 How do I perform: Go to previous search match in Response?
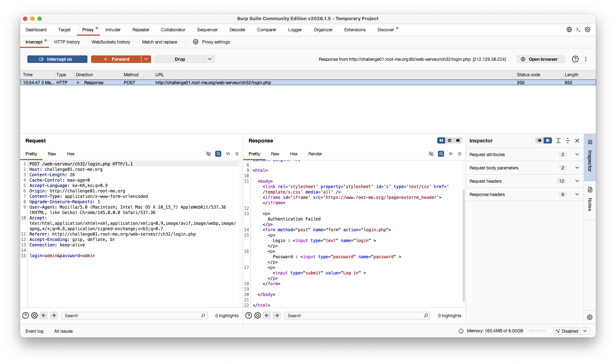click(267, 315)
